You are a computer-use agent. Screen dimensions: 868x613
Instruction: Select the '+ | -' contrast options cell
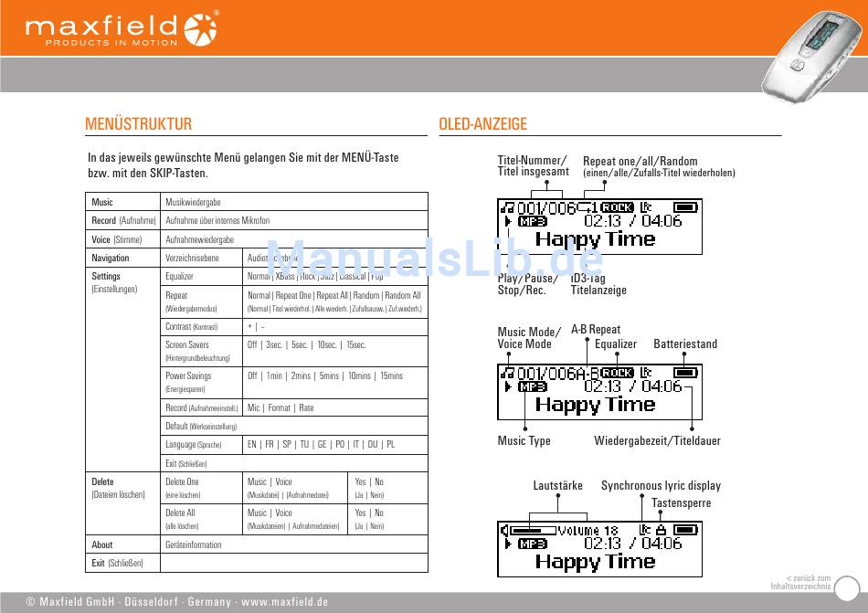(x=335, y=327)
